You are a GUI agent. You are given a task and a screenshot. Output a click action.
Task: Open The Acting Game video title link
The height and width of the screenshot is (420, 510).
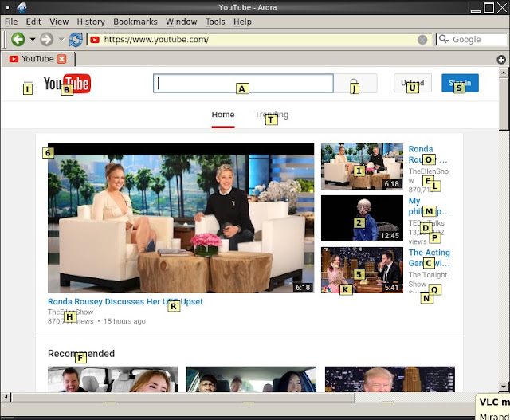pos(430,257)
